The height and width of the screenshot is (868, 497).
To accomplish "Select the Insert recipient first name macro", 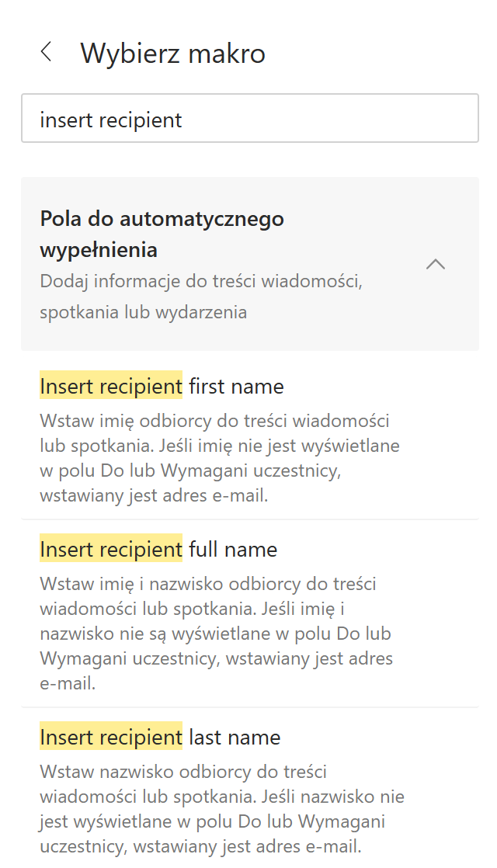I will 162,386.
